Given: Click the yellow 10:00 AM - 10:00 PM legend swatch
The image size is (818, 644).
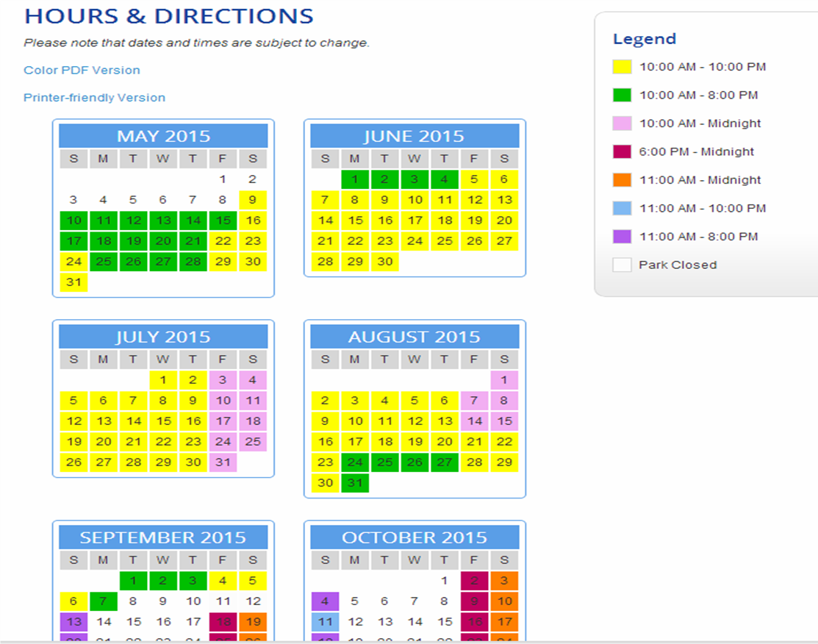Looking at the screenshot, I should 622,67.
